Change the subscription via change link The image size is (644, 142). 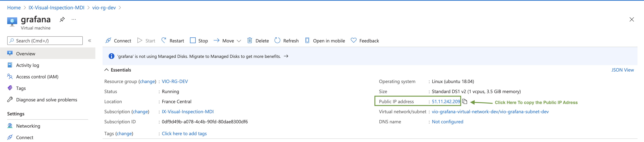[140, 111]
